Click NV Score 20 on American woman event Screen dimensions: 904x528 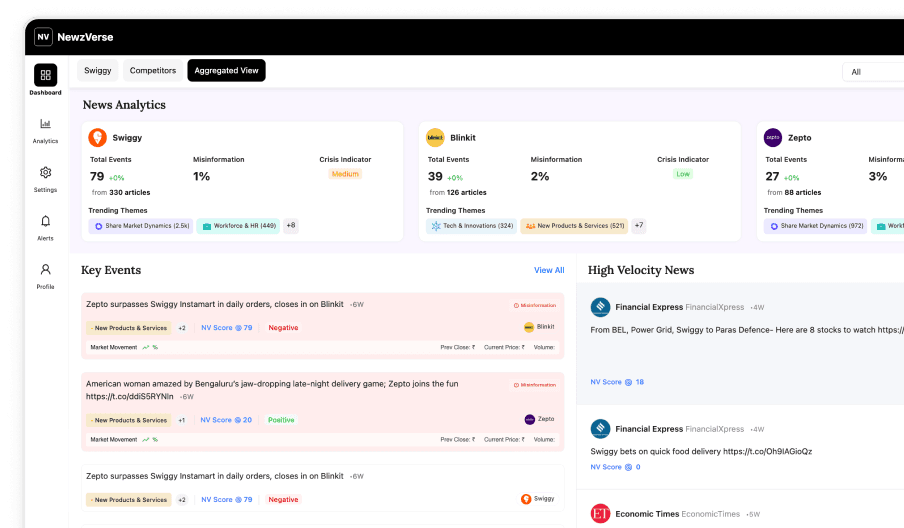coord(226,420)
